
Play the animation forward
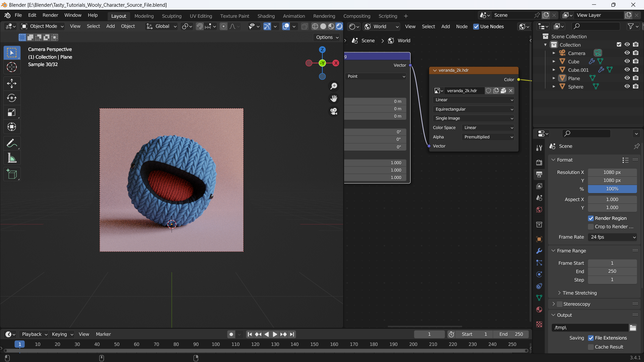(275, 334)
